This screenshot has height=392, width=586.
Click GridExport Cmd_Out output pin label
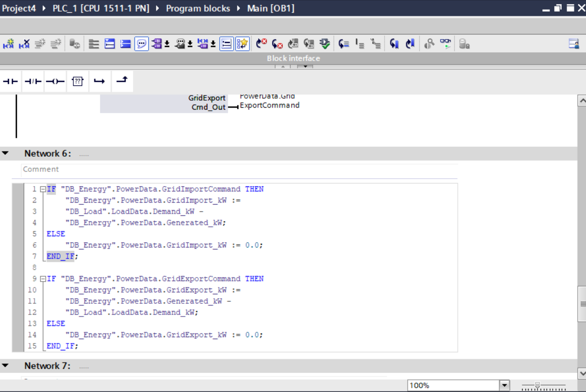click(x=207, y=102)
